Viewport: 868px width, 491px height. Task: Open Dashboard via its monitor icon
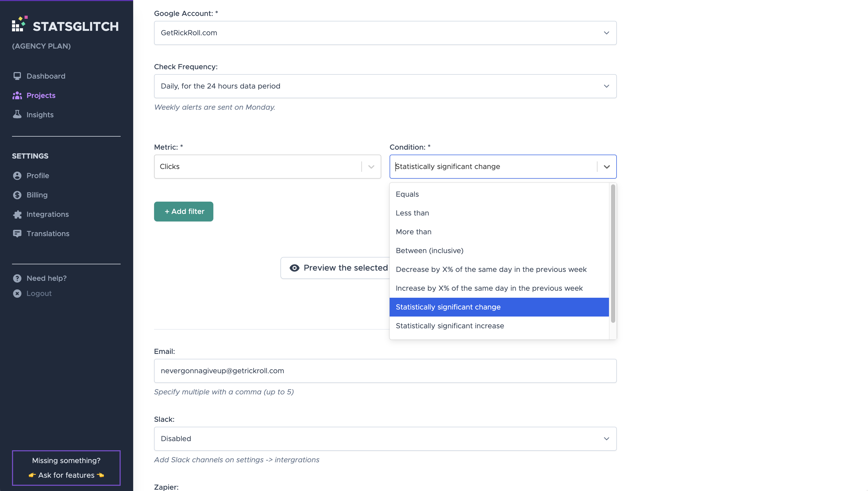17,76
